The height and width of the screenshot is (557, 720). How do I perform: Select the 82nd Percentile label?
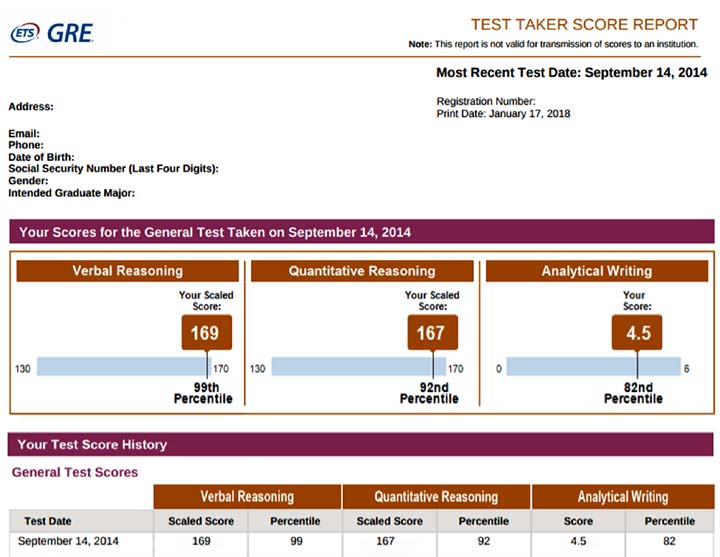634,393
